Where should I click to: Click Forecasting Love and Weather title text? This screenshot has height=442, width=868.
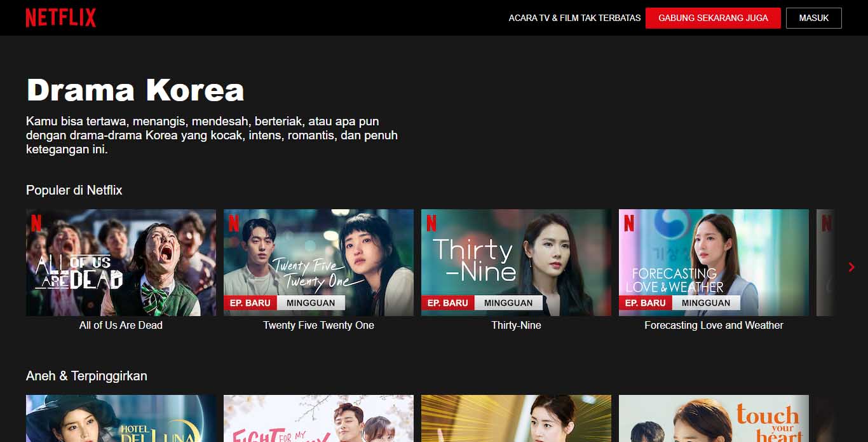pyautogui.click(x=714, y=325)
